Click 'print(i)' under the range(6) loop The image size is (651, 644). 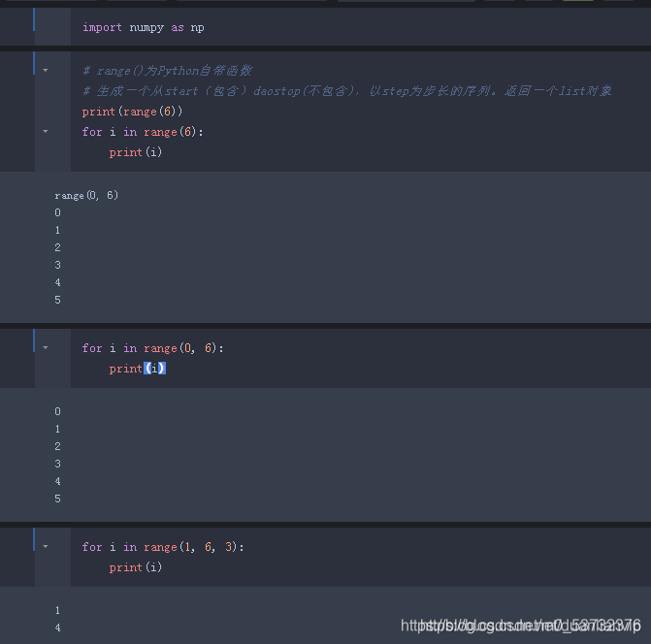136,152
